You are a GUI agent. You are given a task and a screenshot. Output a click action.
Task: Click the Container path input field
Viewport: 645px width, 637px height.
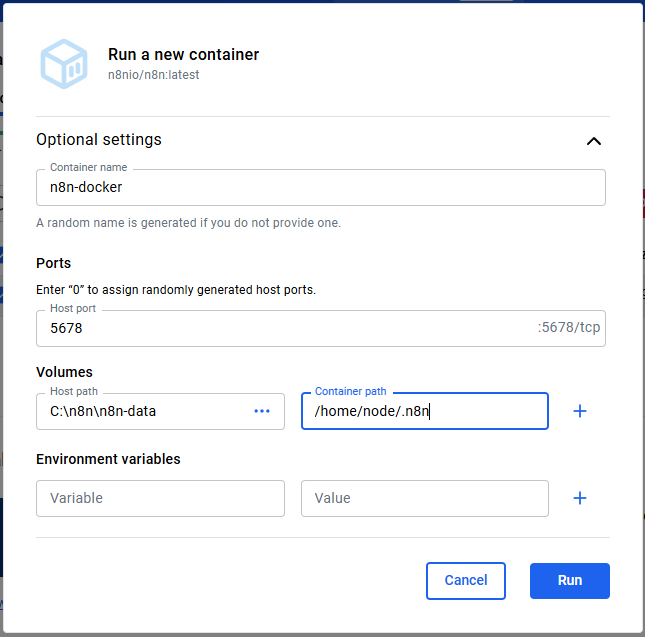[425, 411]
